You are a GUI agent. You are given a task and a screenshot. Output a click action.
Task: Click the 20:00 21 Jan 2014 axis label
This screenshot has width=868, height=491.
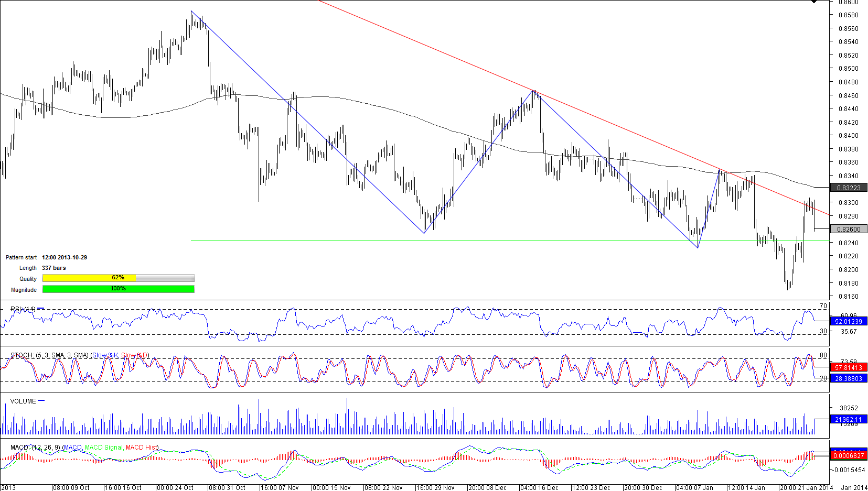pos(806,487)
